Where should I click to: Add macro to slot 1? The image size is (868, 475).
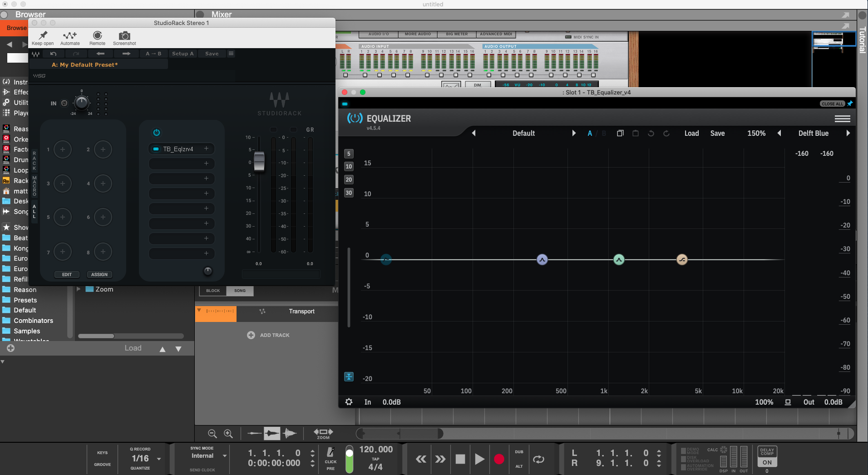(63, 149)
